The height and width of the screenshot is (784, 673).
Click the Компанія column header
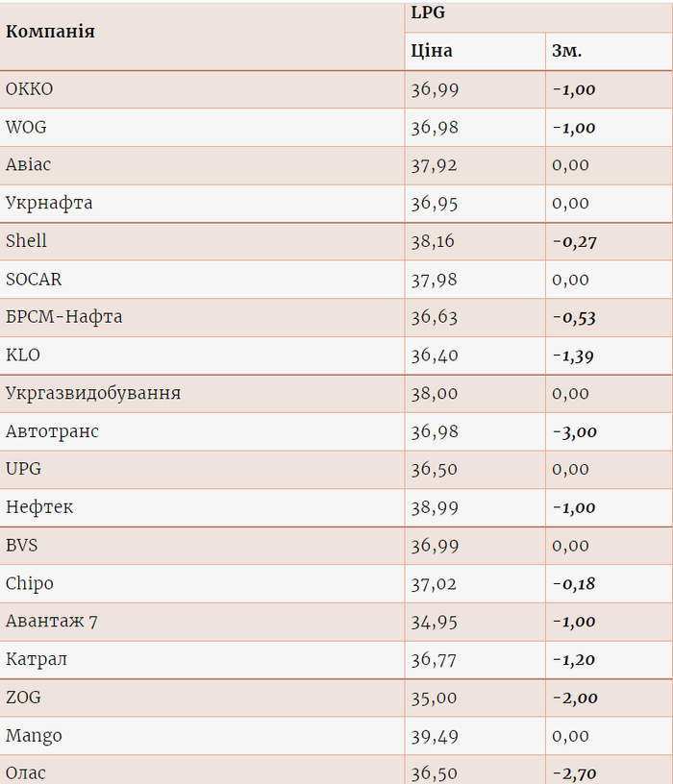click(50, 32)
